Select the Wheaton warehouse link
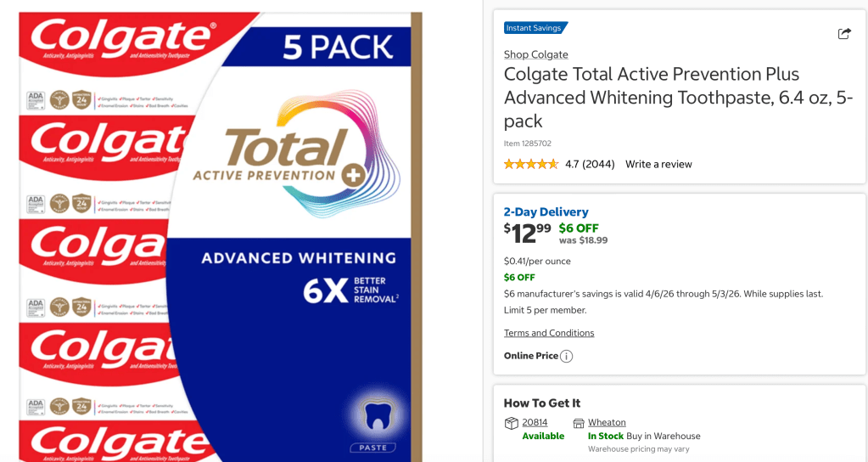Image resolution: width=868 pixels, height=462 pixels. point(607,422)
